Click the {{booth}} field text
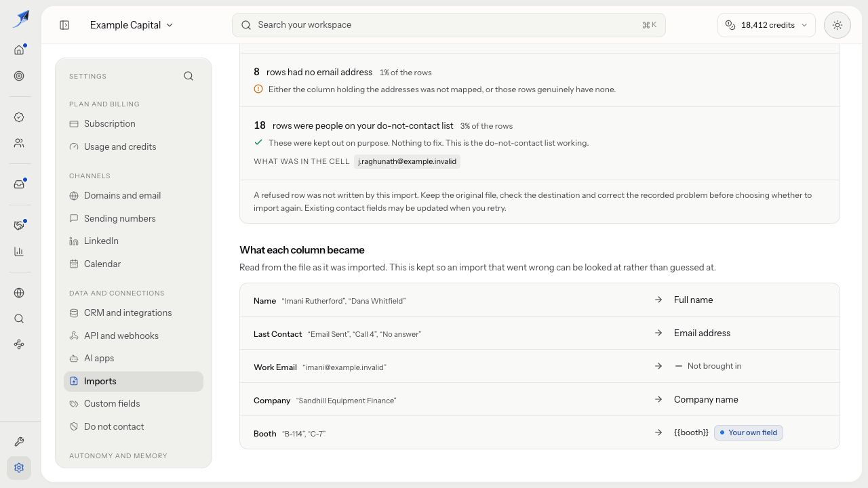Viewport: 868px width, 488px height. (x=691, y=432)
